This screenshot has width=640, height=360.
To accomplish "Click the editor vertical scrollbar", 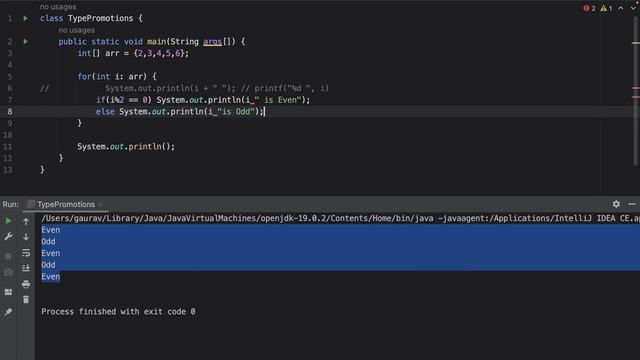I will point(637,90).
